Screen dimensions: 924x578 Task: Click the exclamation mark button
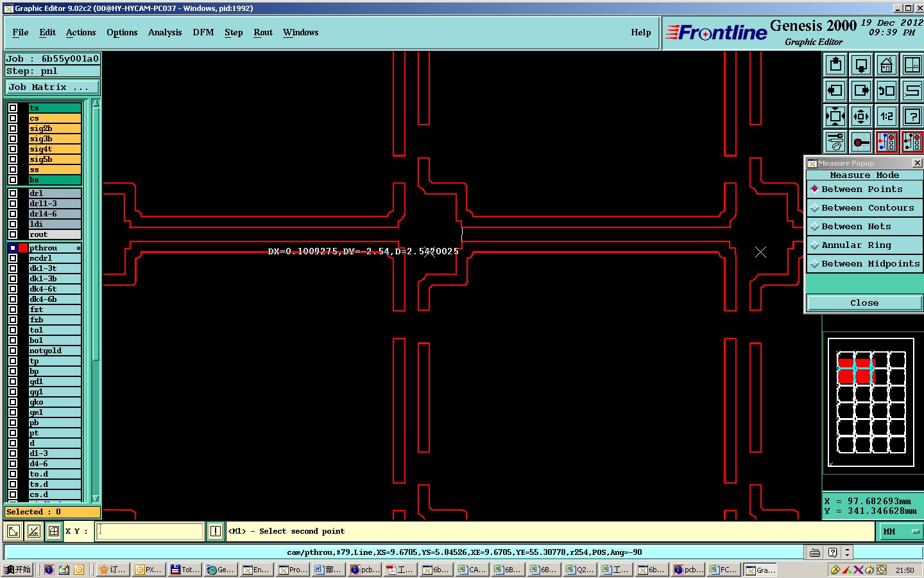click(x=216, y=531)
